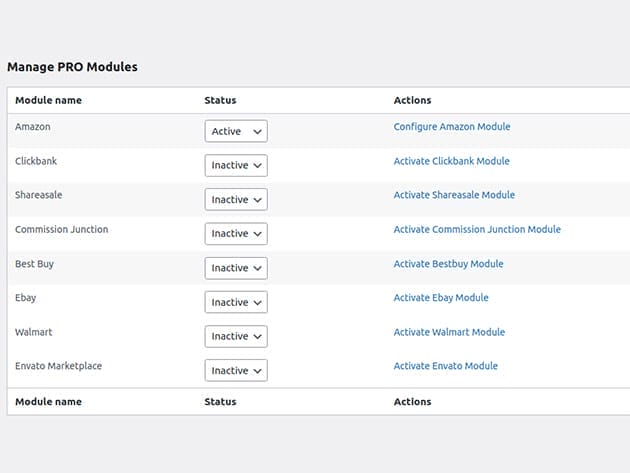
Task: Expand the Commission Junction status dropdown
Action: click(x=236, y=233)
